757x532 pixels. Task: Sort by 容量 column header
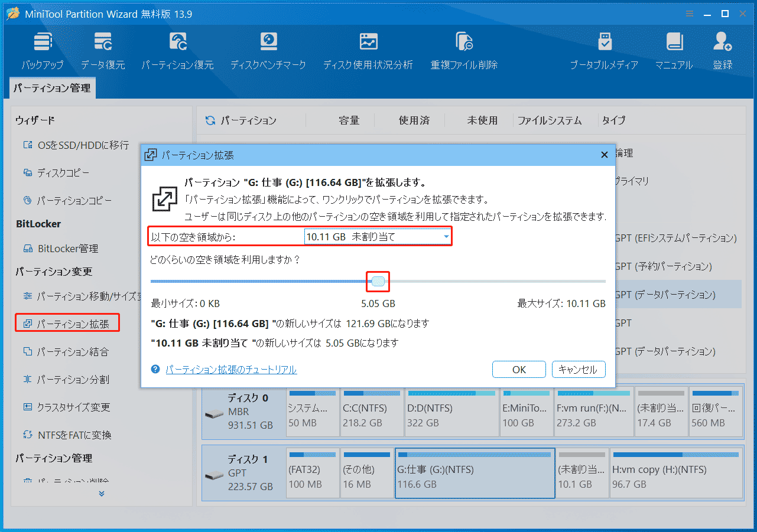click(349, 120)
